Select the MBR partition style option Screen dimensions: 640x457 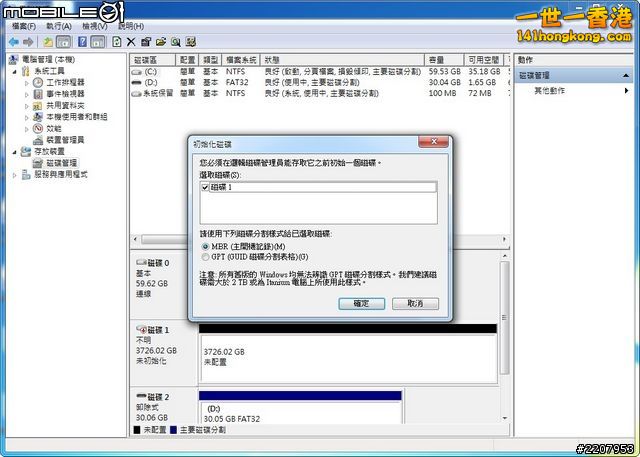point(206,246)
